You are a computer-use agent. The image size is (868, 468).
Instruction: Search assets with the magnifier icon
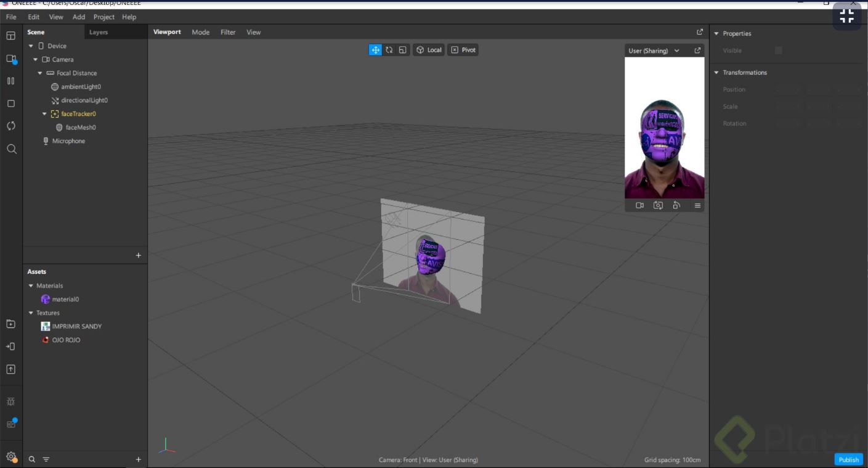coord(32,459)
